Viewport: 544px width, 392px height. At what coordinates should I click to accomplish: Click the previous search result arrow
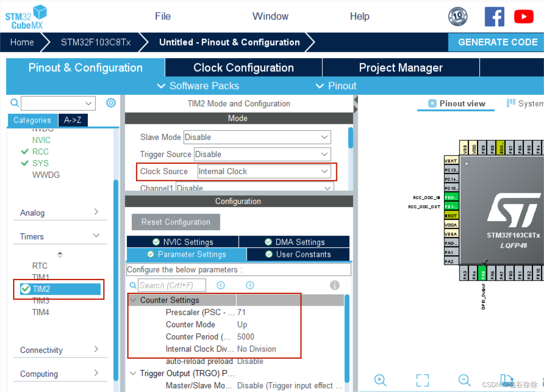click(x=221, y=285)
